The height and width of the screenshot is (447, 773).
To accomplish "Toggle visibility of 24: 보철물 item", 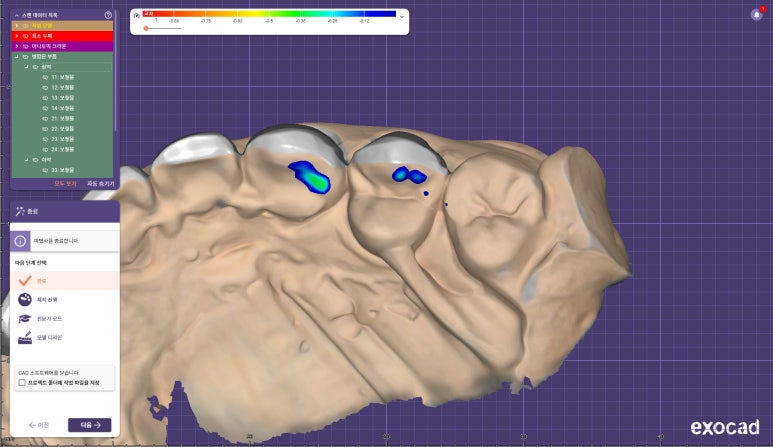I will (45, 149).
